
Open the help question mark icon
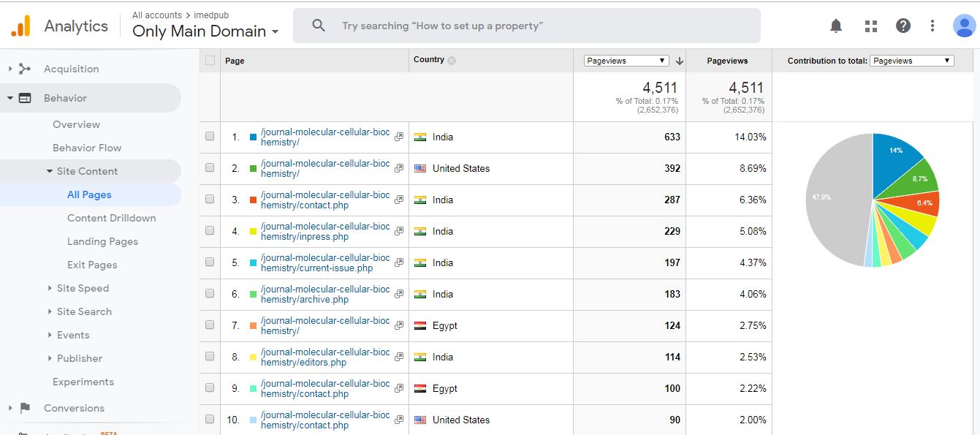[903, 26]
